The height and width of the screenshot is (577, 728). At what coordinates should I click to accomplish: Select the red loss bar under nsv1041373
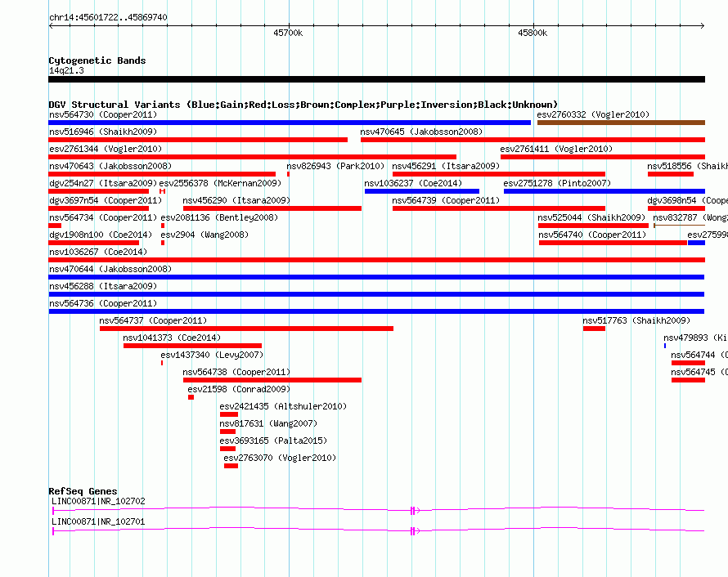click(193, 346)
